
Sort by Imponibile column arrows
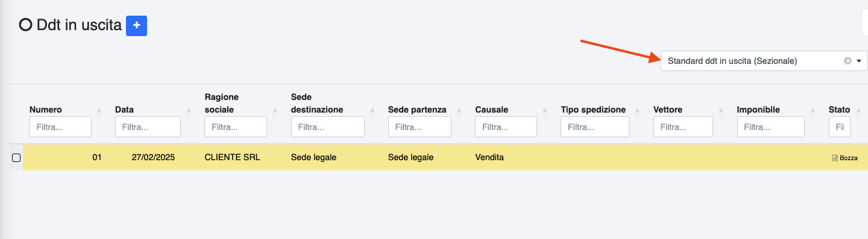point(812,110)
